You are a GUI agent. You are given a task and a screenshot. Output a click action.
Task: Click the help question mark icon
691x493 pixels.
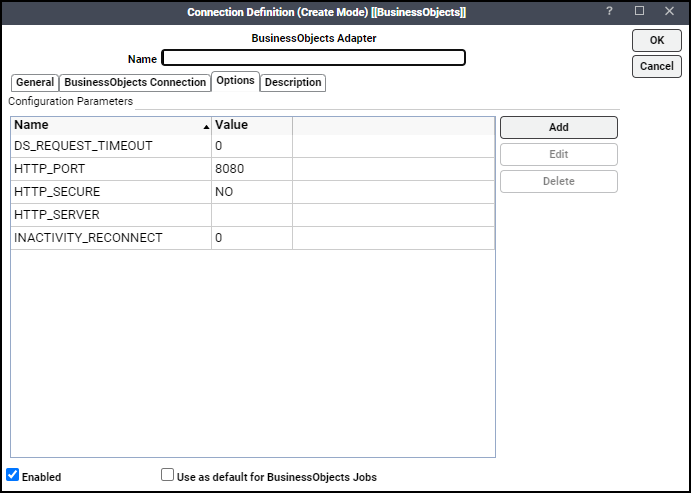pyautogui.click(x=609, y=11)
